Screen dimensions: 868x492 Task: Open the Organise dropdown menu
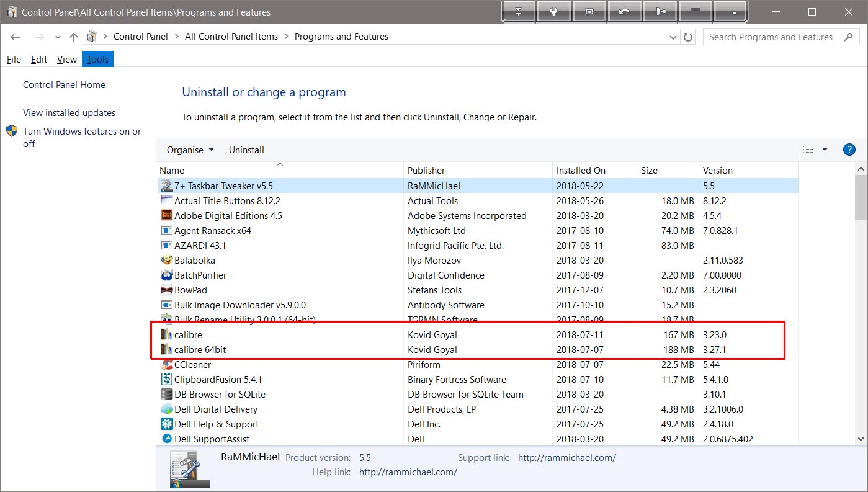click(x=190, y=150)
